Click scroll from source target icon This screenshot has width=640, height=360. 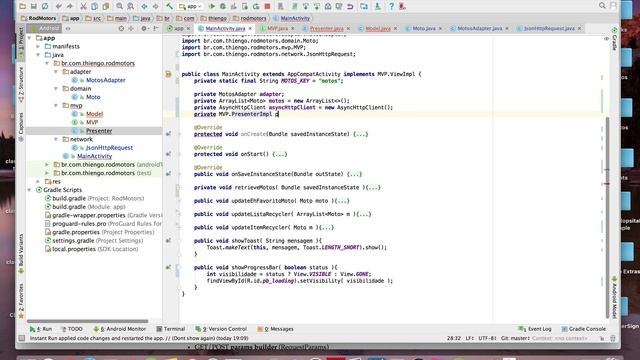coord(121,29)
